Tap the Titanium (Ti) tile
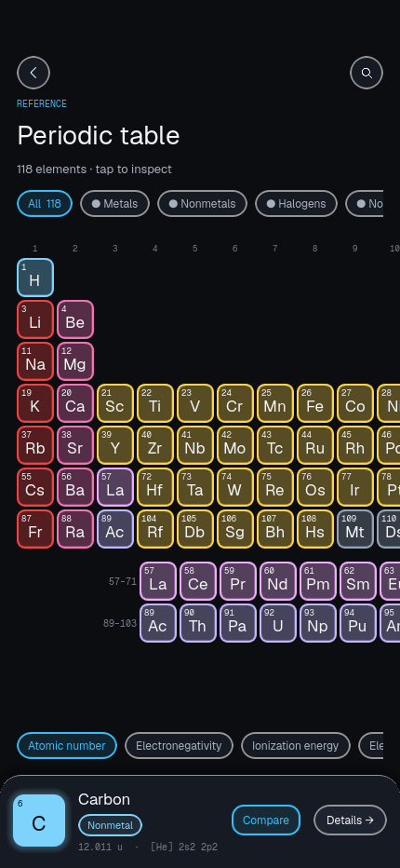Image resolution: width=400 pixels, height=868 pixels. point(155,403)
